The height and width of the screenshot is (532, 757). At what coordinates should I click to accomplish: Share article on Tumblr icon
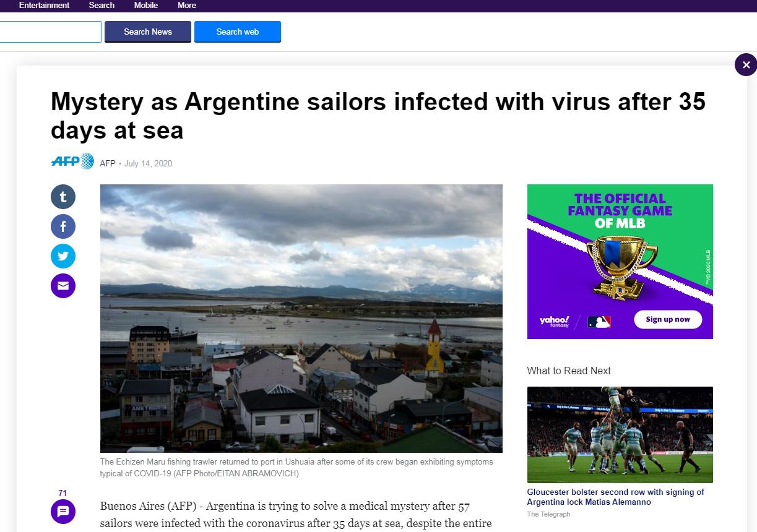point(63,197)
